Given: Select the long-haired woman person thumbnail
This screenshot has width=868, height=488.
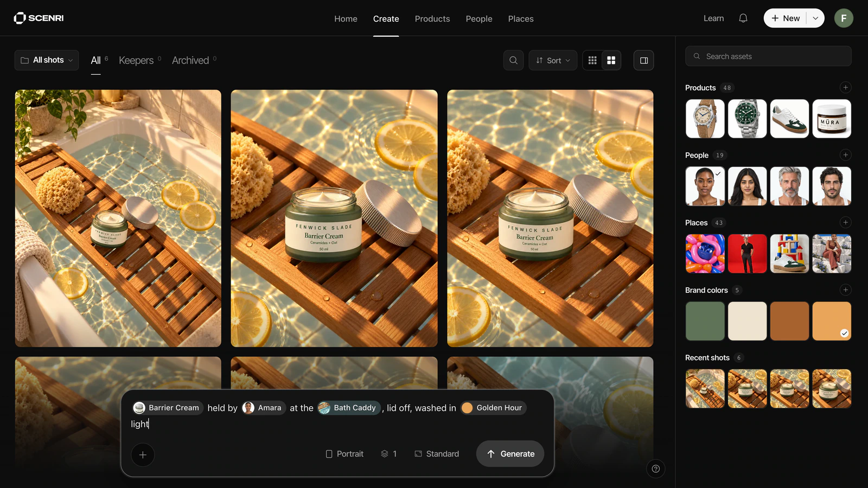Looking at the screenshot, I should click(x=747, y=187).
